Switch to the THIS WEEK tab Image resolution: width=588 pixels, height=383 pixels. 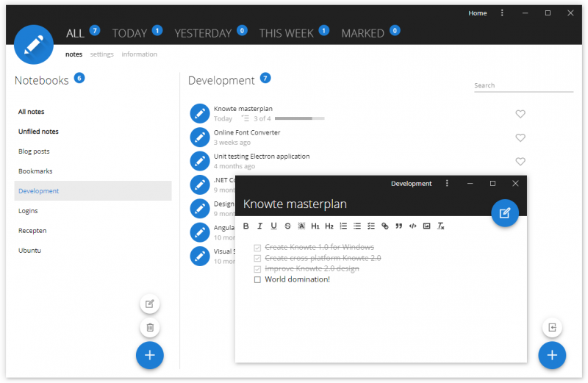pyautogui.click(x=287, y=33)
